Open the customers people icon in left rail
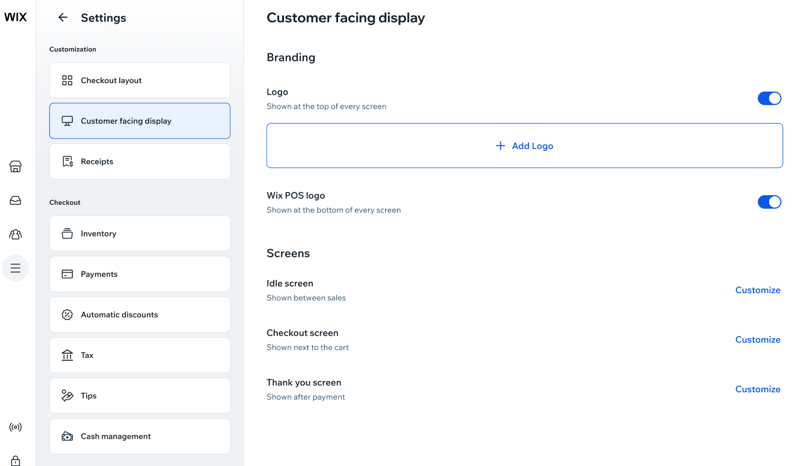Screen dimensions: 800x466 [15, 234]
